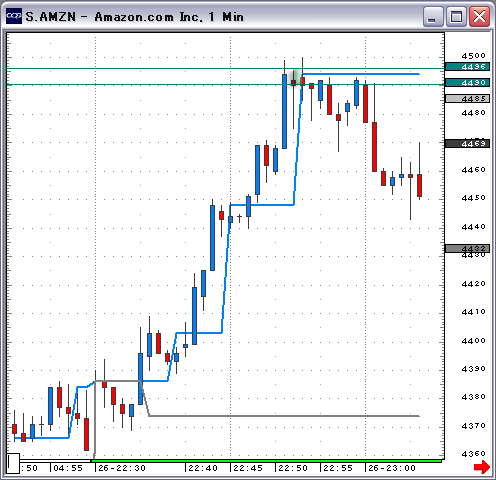
Task: Click the 4500 price scale value
Action: tap(473, 56)
